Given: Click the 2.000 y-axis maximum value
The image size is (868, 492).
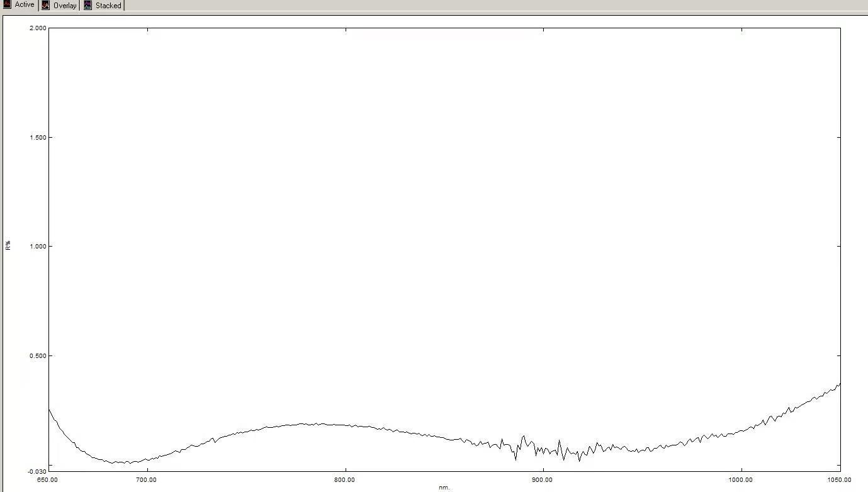Looking at the screenshot, I should point(38,28).
